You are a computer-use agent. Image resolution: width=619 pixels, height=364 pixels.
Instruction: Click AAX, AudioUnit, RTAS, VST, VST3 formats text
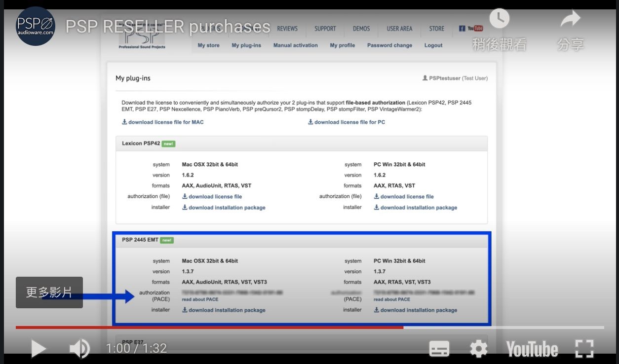(224, 282)
